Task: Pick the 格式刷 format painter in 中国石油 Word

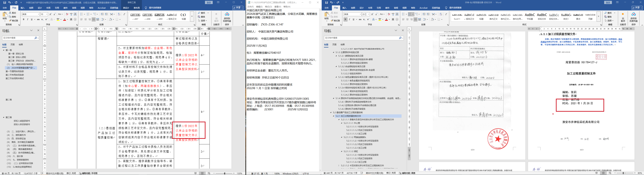Action: (13, 21)
